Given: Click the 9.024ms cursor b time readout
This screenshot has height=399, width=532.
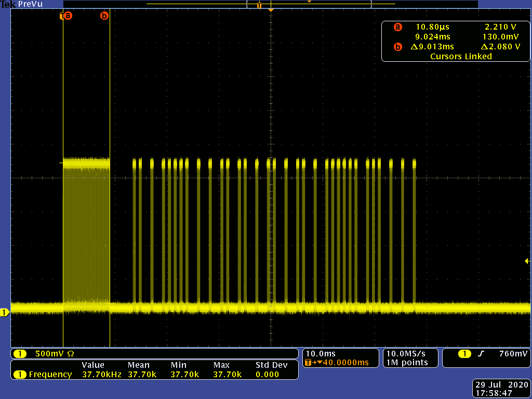Looking at the screenshot, I should click(x=433, y=37).
